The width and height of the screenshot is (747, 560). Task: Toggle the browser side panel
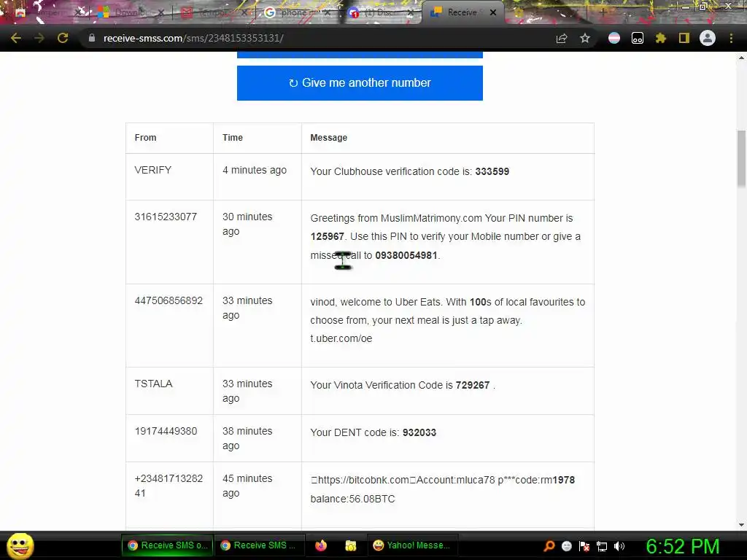click(x=684, y=38)
